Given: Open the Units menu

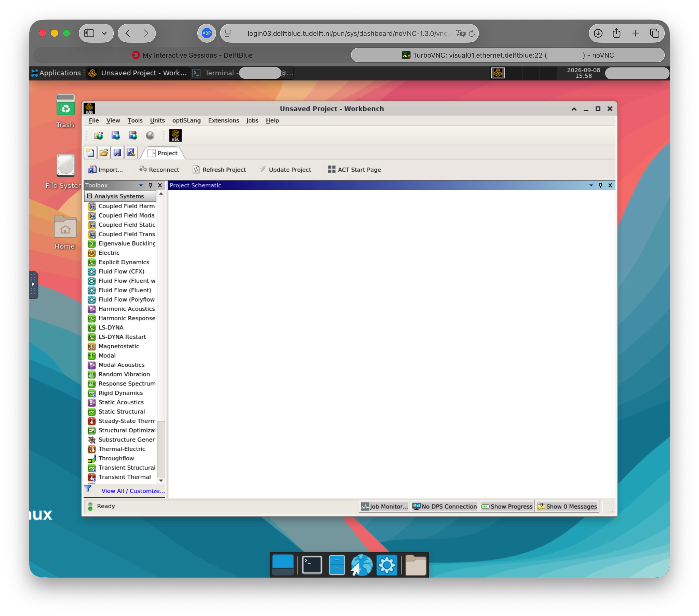Looking at the screenshot, I should pos(157,121).
